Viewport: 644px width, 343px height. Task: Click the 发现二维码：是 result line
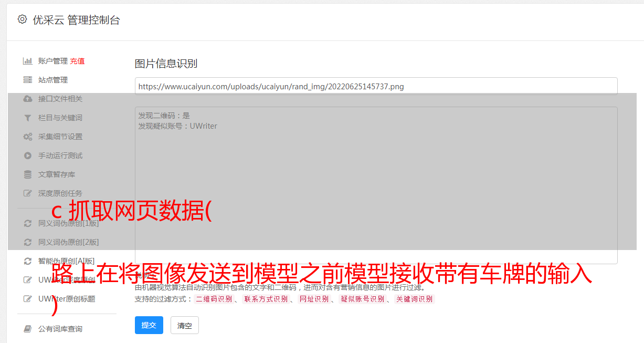click(164, 116)
